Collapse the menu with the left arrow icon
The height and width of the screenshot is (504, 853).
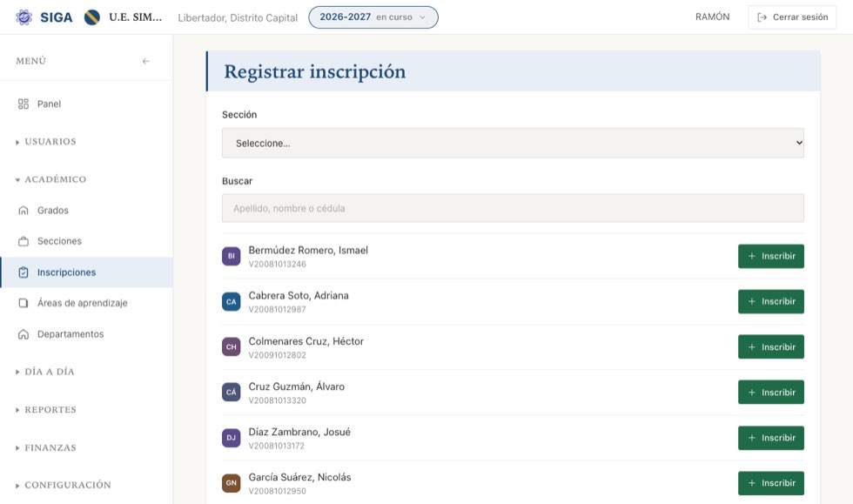146,61
